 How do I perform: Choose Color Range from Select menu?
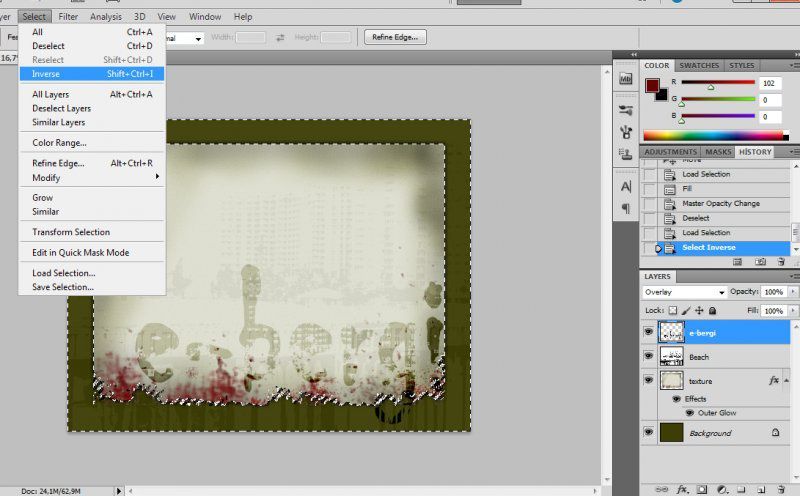(x=59, y=143)
